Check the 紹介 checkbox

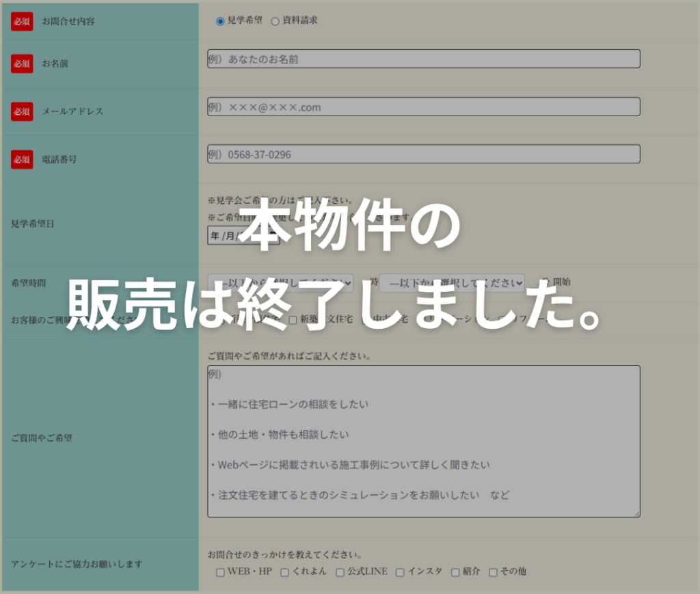(455, 572)
